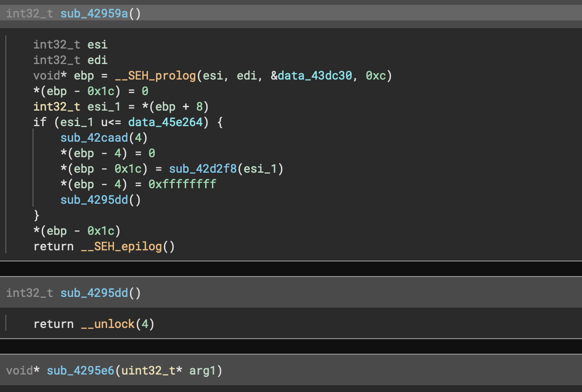Select the edi variable declaration name

[97, 60]
